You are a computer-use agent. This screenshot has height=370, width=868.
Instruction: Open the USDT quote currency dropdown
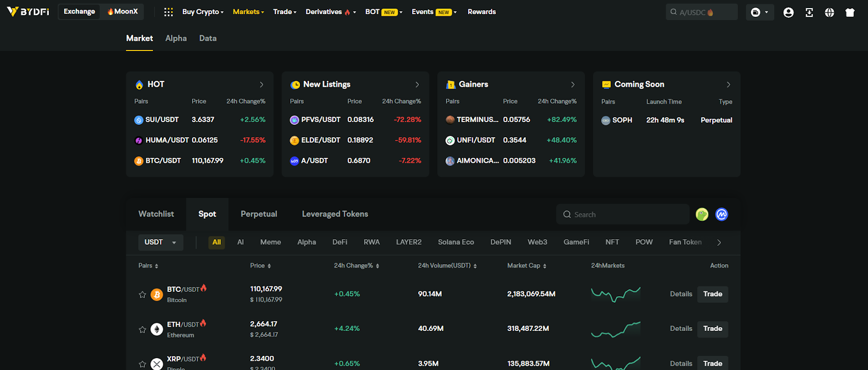(161, 243)
